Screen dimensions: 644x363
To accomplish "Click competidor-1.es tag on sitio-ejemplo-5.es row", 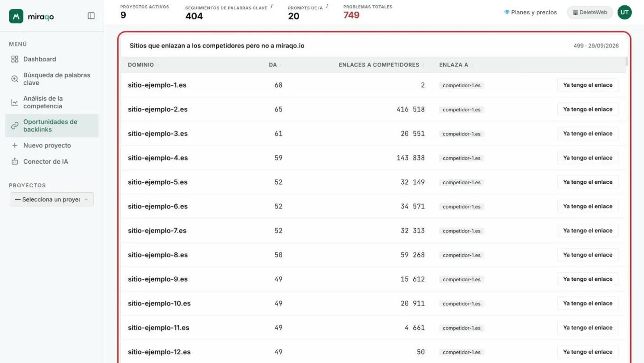I will coord(462,182).
